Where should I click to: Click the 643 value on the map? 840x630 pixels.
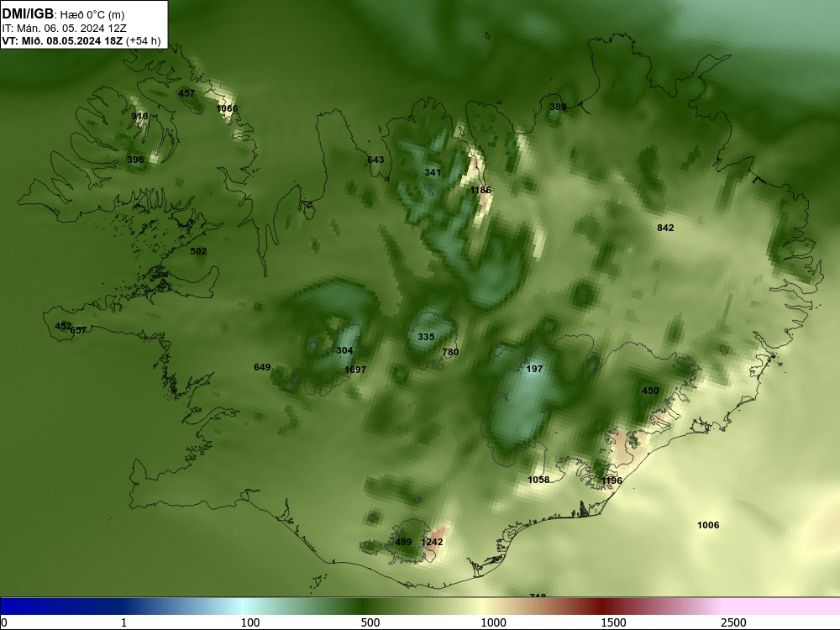(x=375, y=160)
